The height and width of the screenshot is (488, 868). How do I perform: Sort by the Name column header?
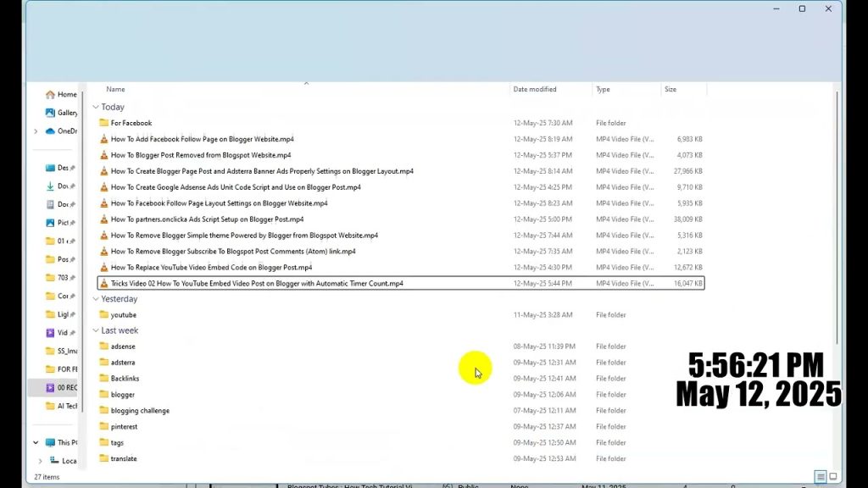[x=116, y=89]
